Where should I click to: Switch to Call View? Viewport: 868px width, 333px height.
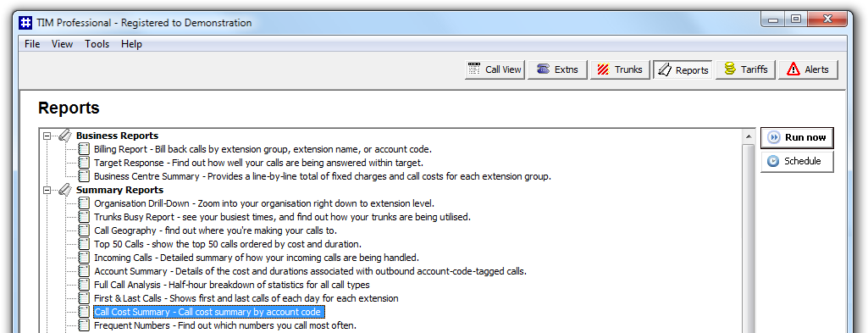(495, 69)
